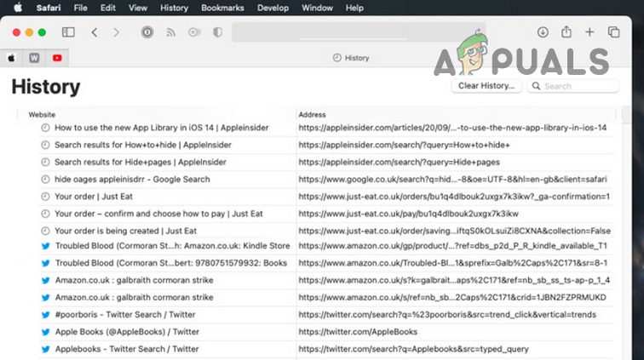
Task: Open the Edit menu
Action: (x=108, y=8)
